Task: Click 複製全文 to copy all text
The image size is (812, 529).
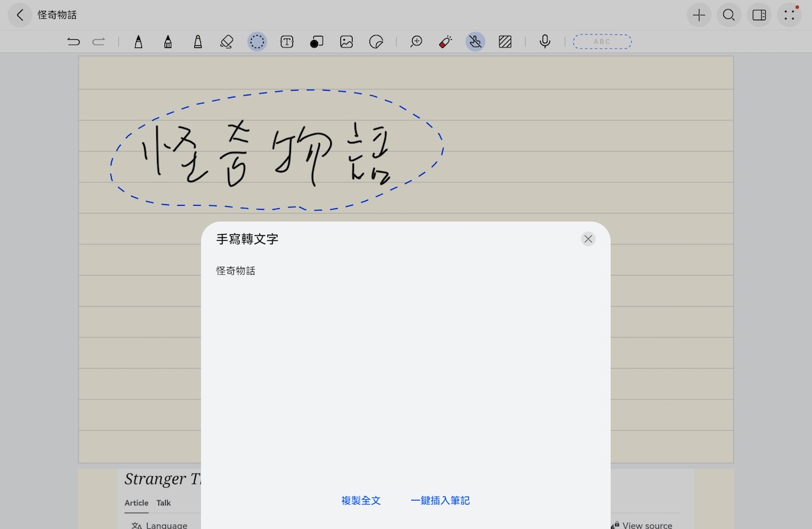Action: coord(361,501)
